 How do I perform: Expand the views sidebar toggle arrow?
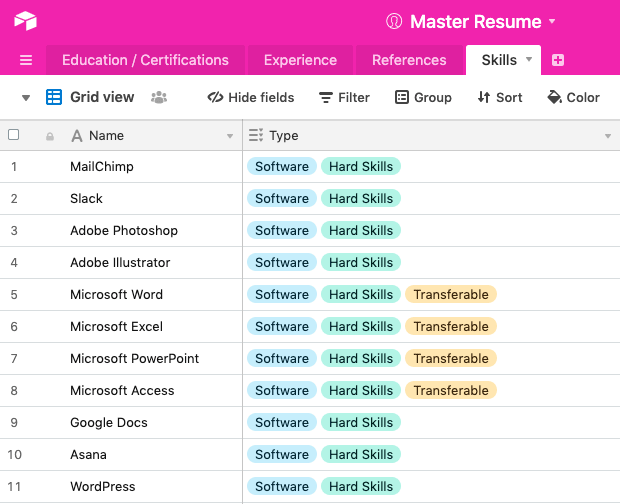pos(26,98)
